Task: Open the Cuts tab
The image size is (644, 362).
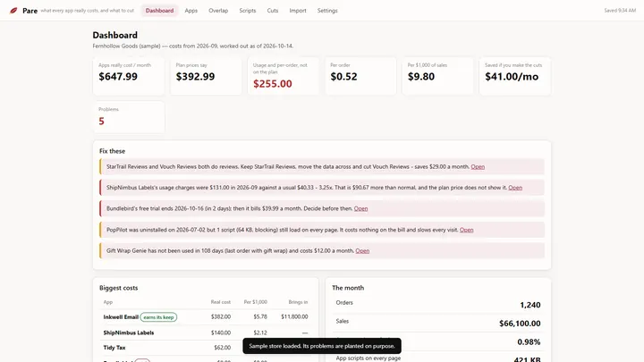Action: [272, 11]
